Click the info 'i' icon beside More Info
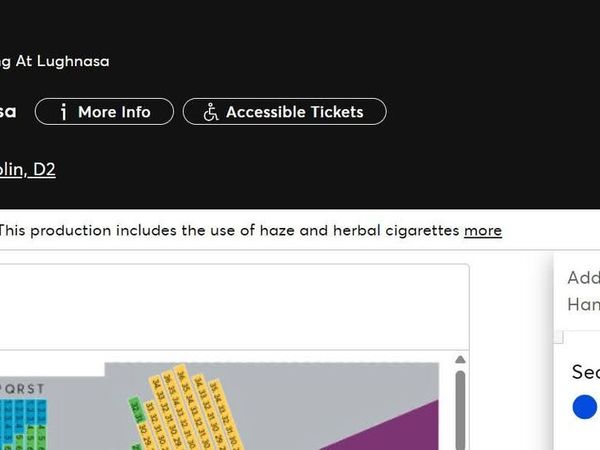The width and height of the screenshot is (600, 450). 64,112
